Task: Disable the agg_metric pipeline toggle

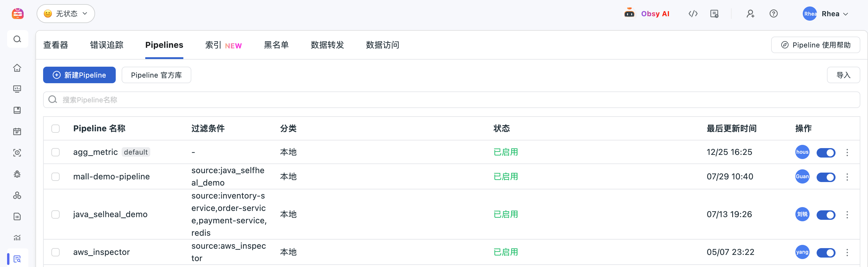Action: point(825,153)
